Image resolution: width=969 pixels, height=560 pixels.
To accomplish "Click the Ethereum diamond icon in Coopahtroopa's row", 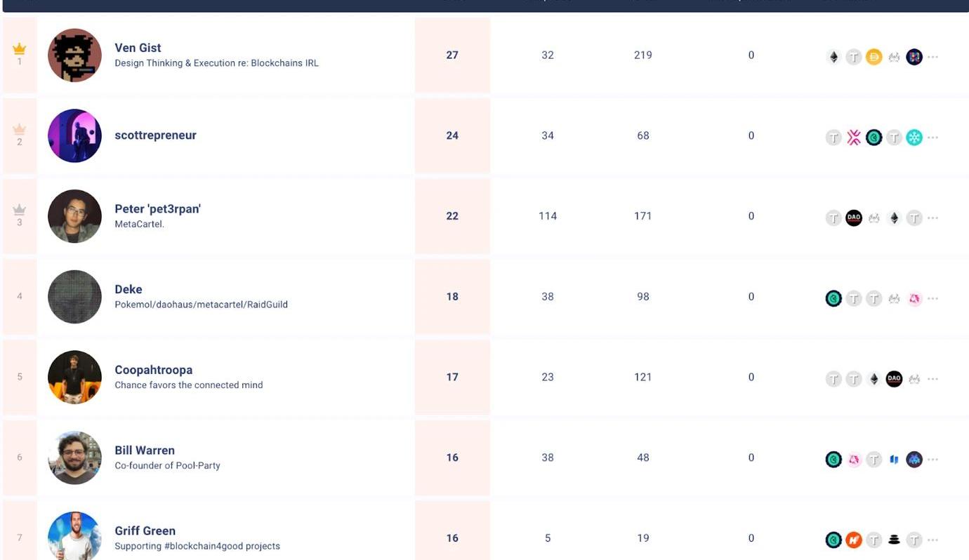I will [874, 379].
